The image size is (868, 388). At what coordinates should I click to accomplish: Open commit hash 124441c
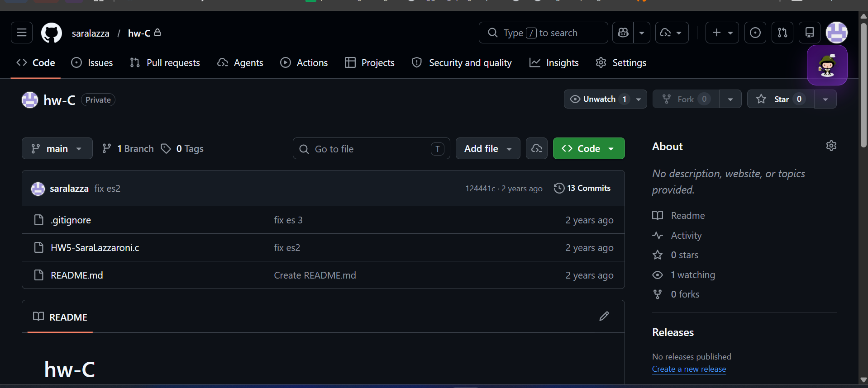coord(480,189)
